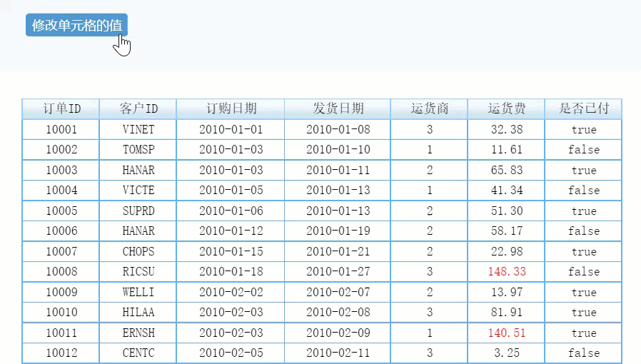The width and height of the screenshot is (641, 364).
Task: Select the customer cell VINET
Action: [138, 129]
